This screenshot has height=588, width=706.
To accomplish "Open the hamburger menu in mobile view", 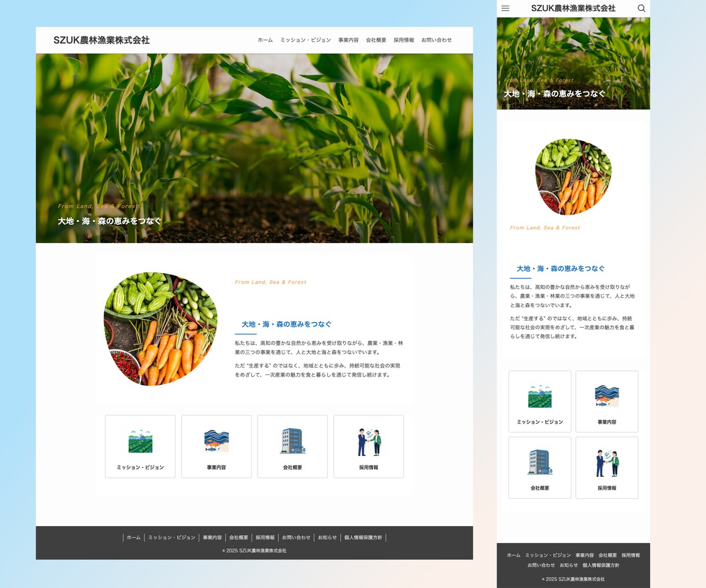I will point(505,8).
